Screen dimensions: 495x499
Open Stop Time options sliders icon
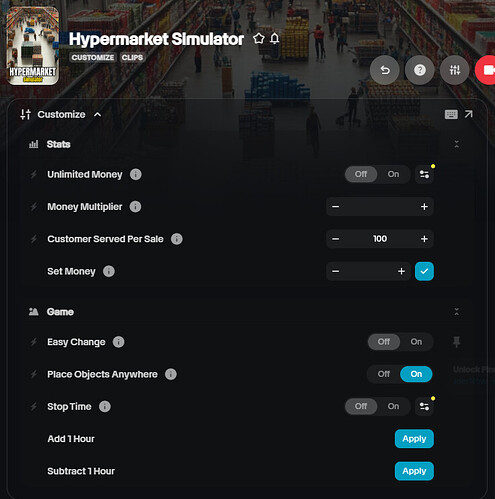(x=424, y=406)
